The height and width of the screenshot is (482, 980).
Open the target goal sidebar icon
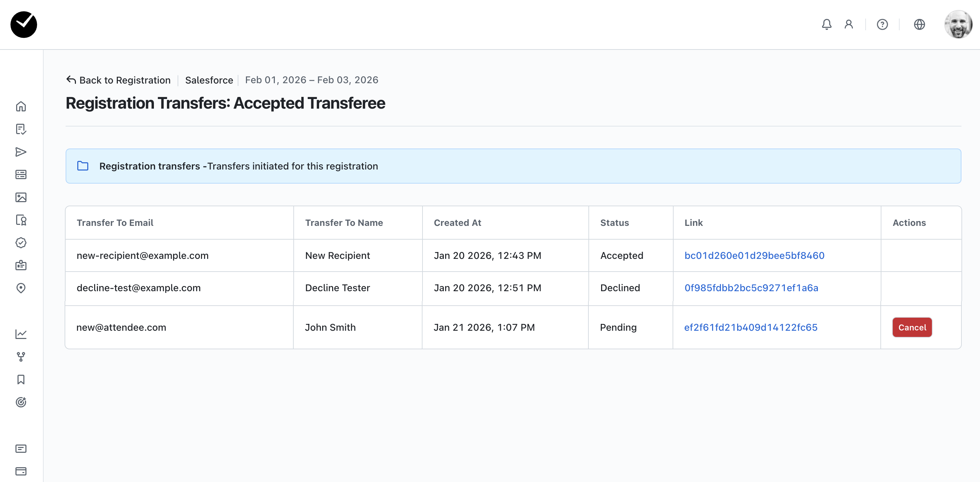point(21,402)
